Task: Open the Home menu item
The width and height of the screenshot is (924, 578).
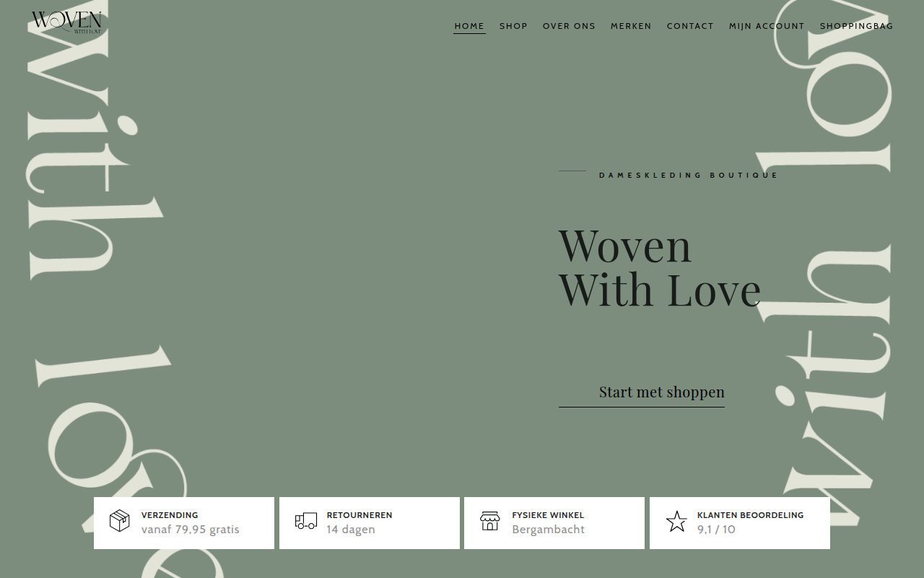Action: click(469, 26)
